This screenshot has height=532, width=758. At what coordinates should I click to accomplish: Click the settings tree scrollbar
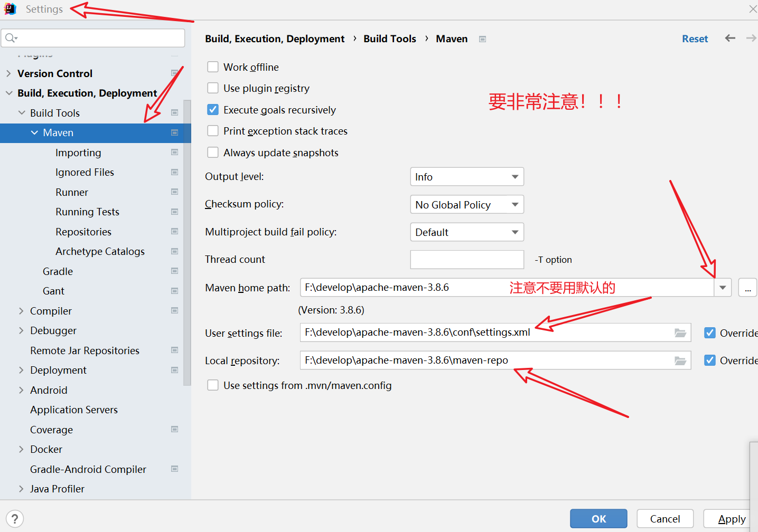click(x=187, y=243)
